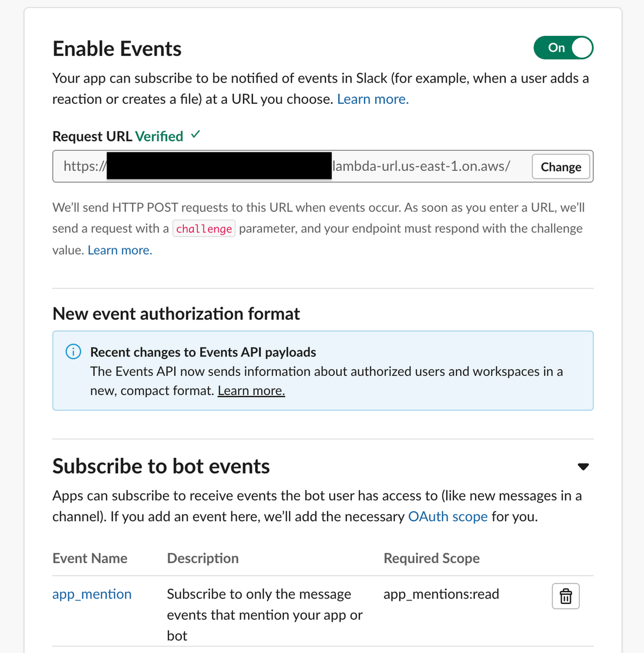Viewport: 644px width, 653px height.
Task: Open the app_mention event link
Action: tap(92, 594)
